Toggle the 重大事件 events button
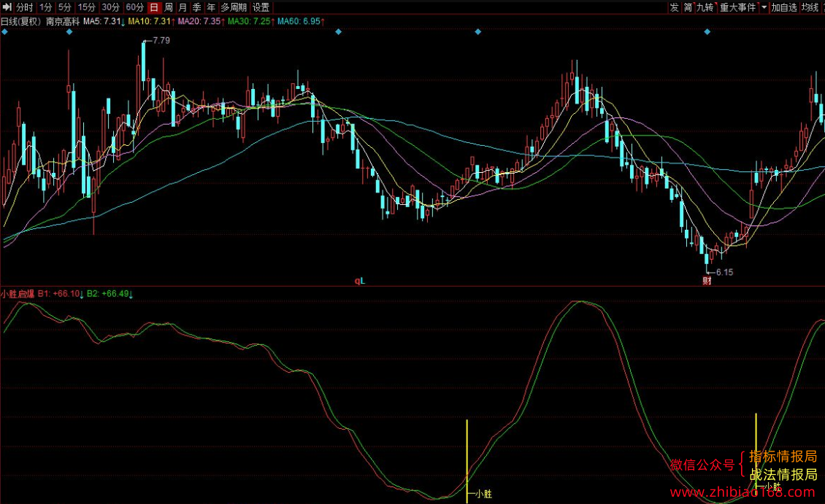 (x=737, y=7)
